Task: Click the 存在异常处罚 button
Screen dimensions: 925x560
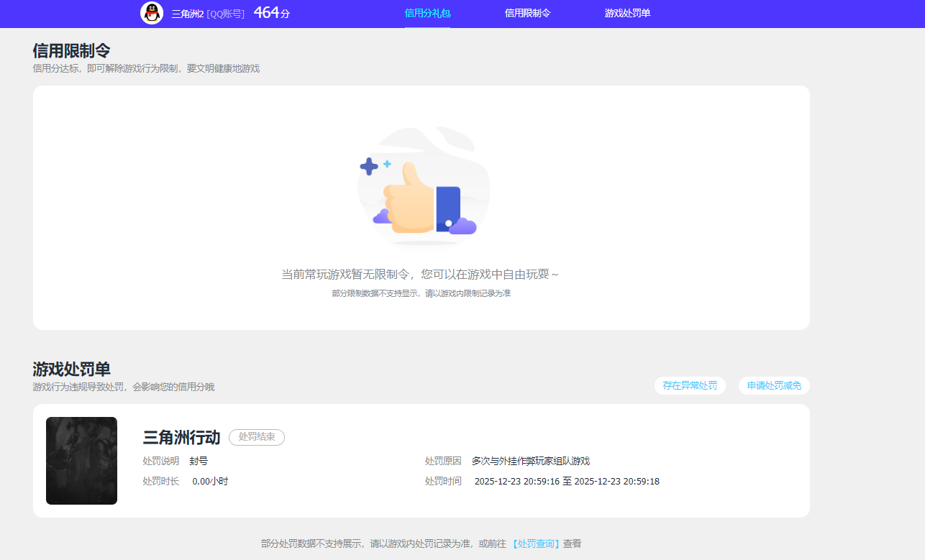Action: point(689,385)
